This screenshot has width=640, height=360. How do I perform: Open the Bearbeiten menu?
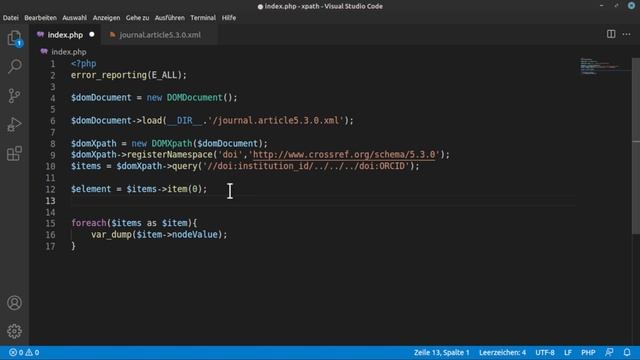point(40,18)
